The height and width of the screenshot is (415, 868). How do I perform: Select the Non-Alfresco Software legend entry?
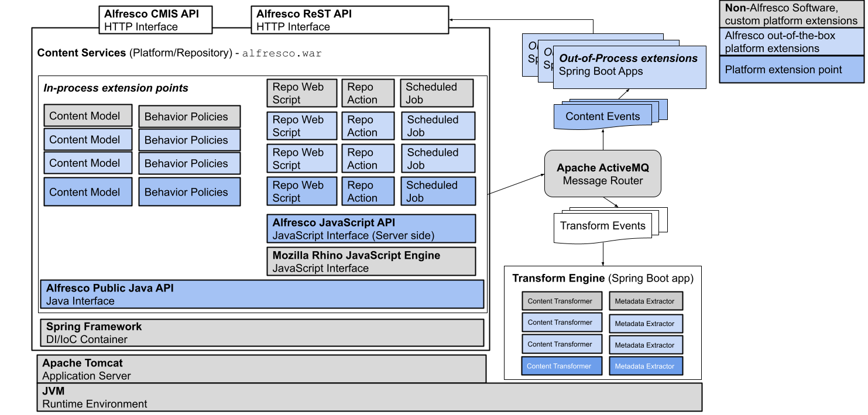click(x=791, y=15)
